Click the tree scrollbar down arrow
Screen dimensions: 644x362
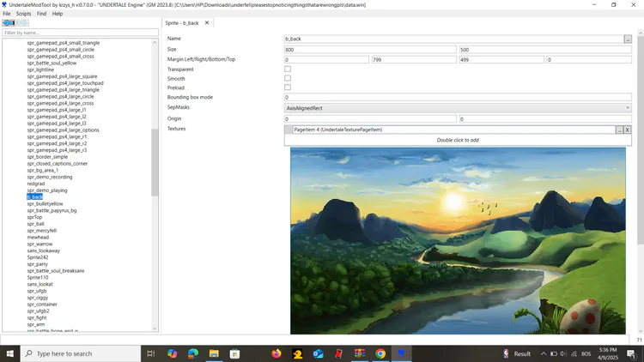[155, 329]
